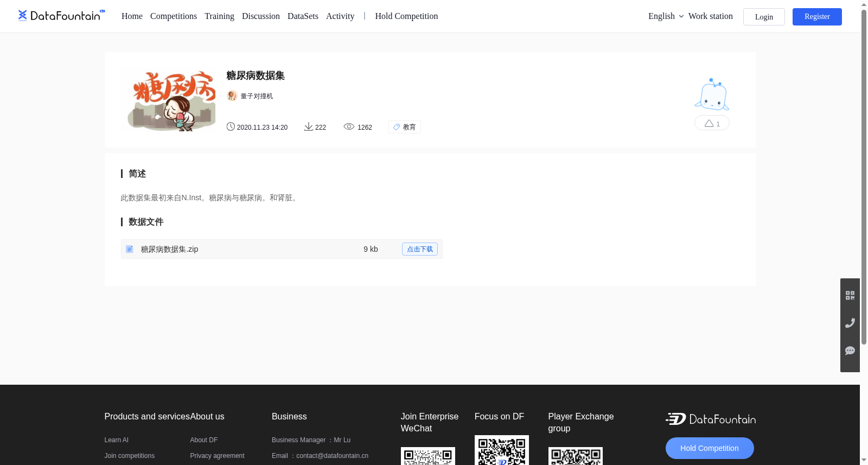Open the QR code sidebar icon

[x=850, y=295]
